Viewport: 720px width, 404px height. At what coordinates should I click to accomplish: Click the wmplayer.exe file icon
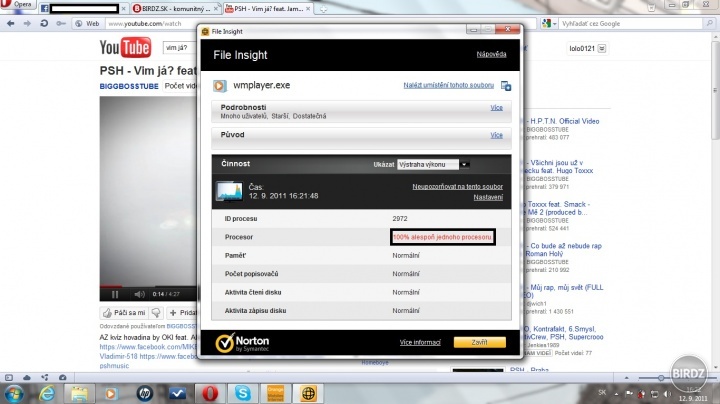click(x=219, y=86)
